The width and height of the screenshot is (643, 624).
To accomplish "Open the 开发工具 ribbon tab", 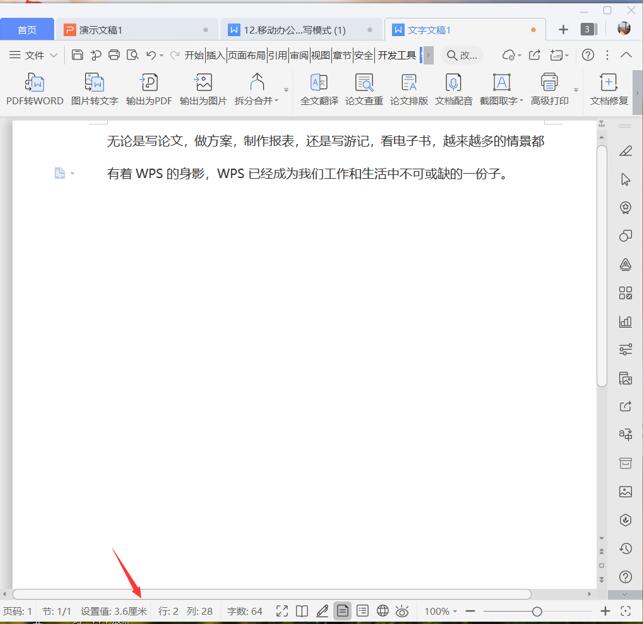I will click(x=397, y=55).
